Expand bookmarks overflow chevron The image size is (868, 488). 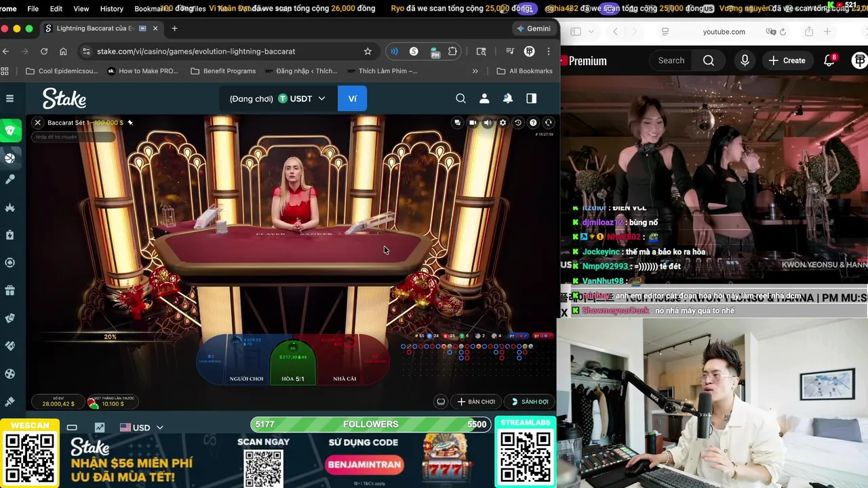[475, 70]
